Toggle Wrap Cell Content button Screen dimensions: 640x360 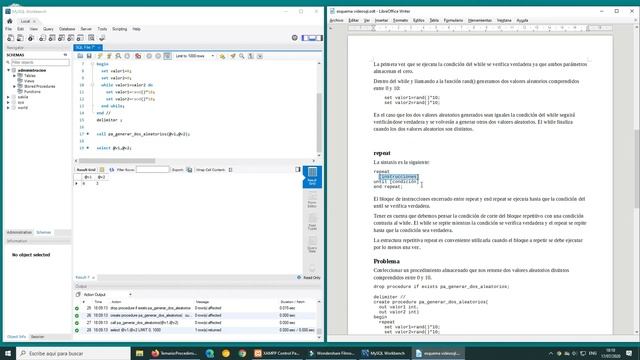click(231, 169)
